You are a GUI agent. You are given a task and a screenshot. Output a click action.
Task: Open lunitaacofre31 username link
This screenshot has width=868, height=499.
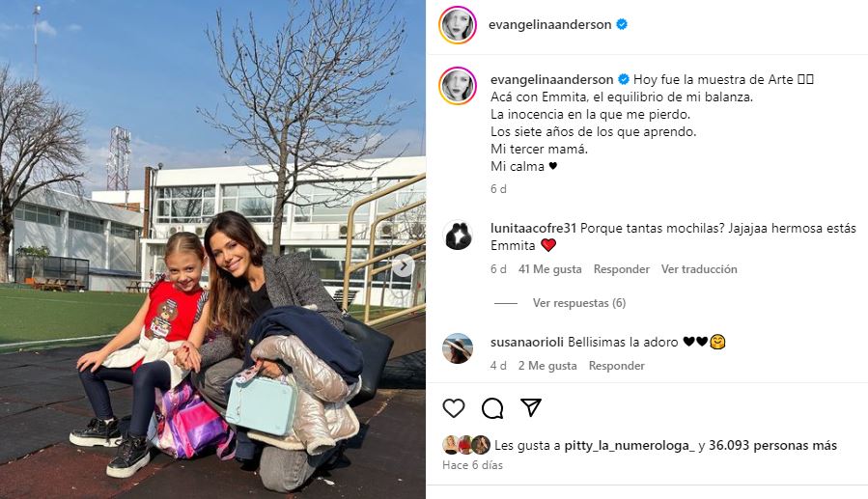(x=534, y=228)
